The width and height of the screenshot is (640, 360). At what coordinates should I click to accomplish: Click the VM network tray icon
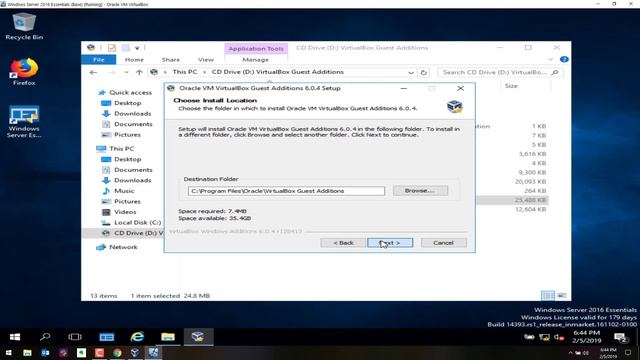click(544, 337)
